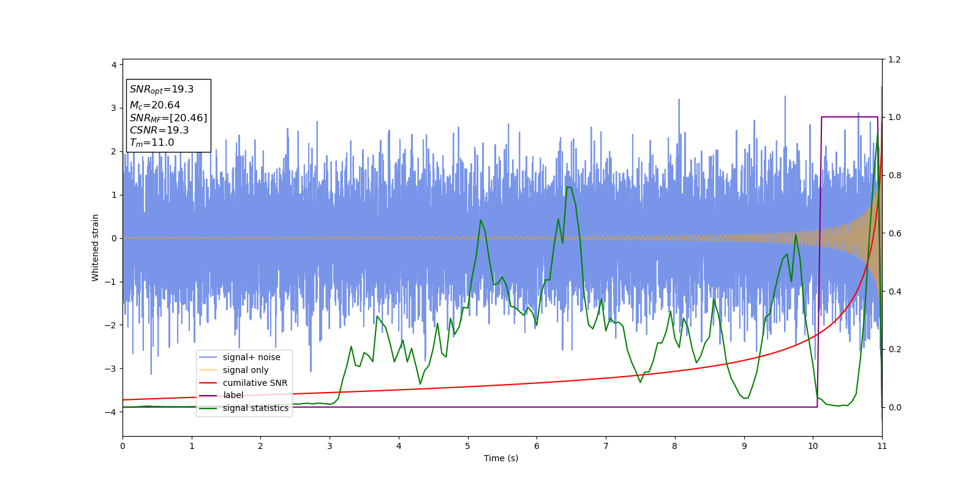
Task: Click x-axis tick label 3
Action: pos(330,446)
